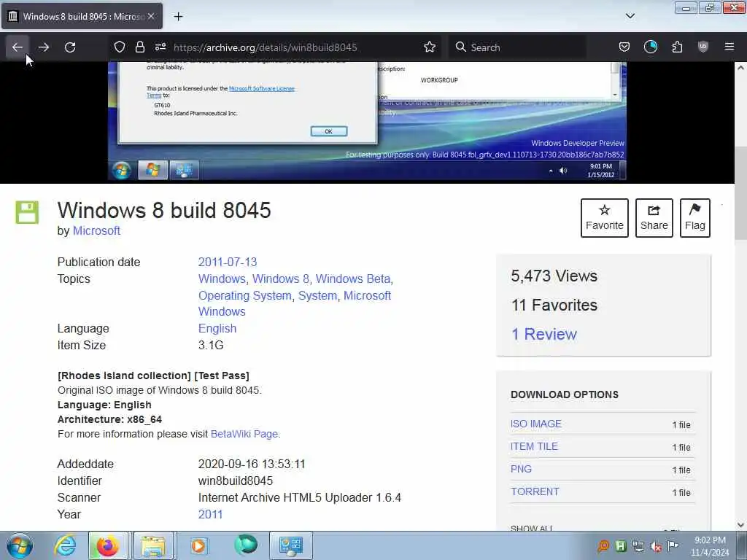Open the Action Center flag icon
Screen dimensions: 747x560
click(673, 545)
